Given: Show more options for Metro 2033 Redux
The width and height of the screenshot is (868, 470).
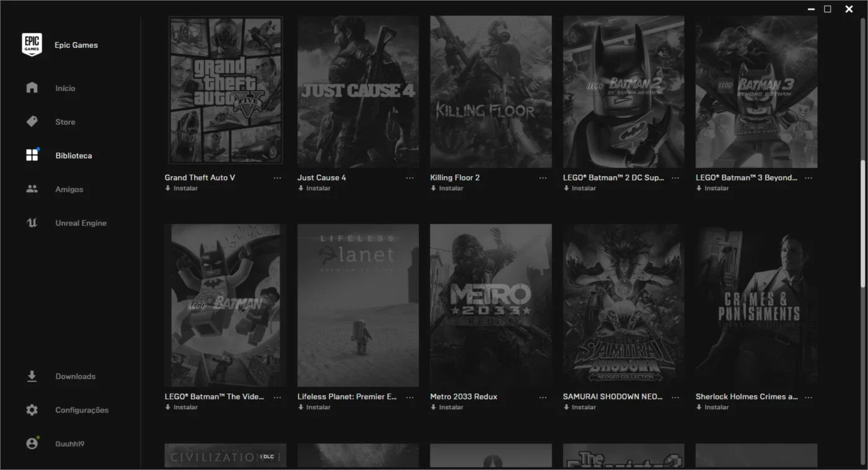Looking at the screenshot, I should [542, 397].
